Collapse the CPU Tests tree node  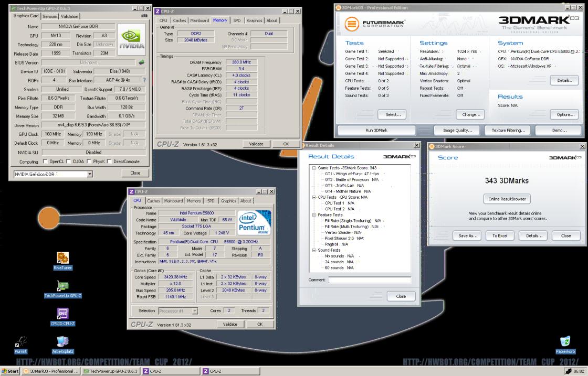pyautogui.click(x=314, y=197)
